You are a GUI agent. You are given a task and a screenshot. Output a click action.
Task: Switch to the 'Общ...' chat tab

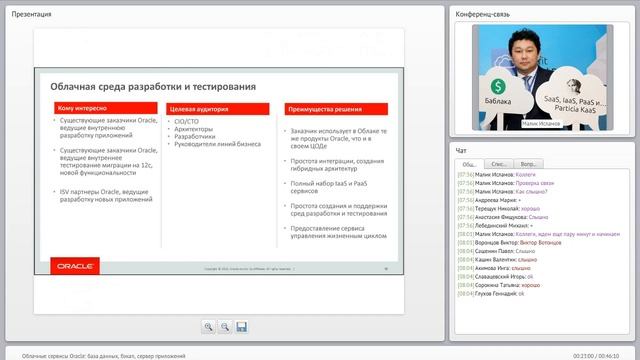469,164
